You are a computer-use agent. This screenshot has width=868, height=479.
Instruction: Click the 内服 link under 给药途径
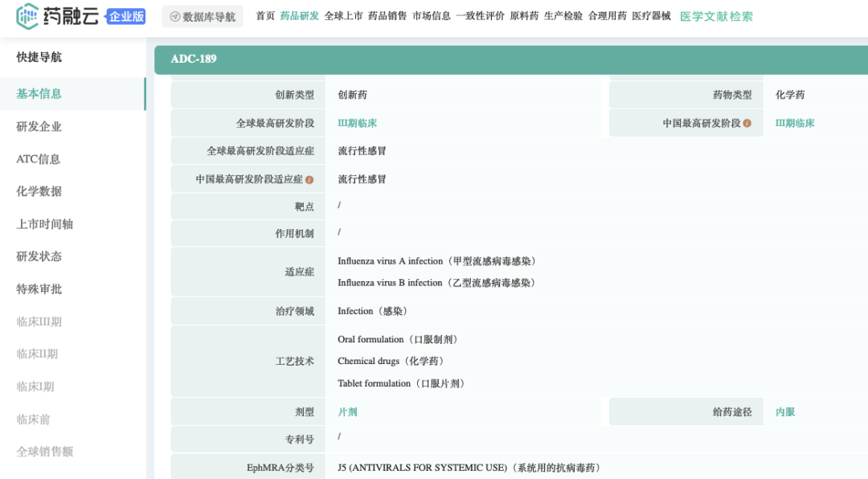click(784, 411)
